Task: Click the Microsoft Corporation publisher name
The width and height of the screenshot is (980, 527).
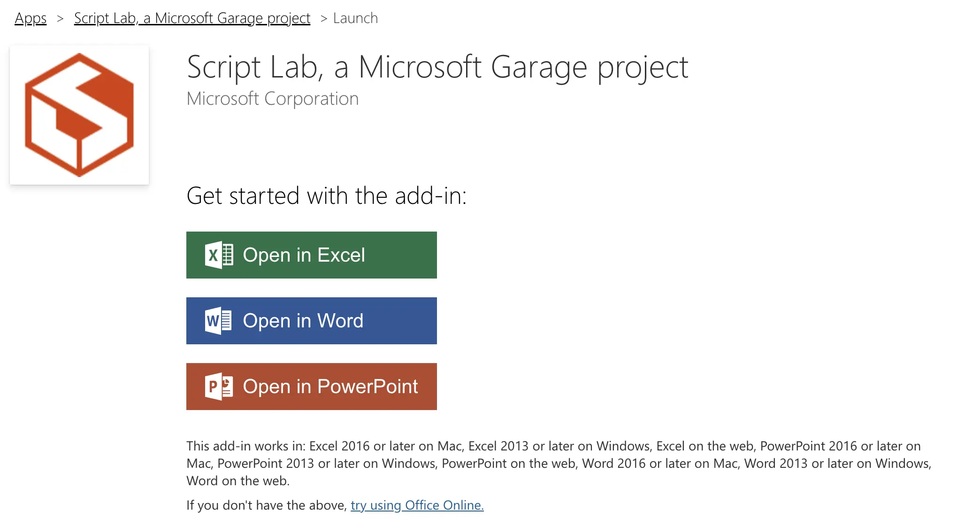Action: click(x=272, y=99)
